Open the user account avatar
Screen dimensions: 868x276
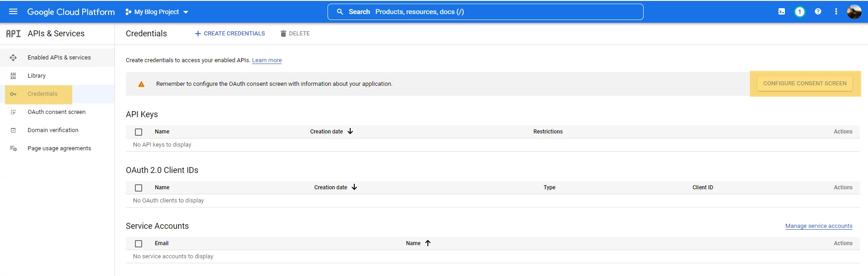[x=854, y=12]
